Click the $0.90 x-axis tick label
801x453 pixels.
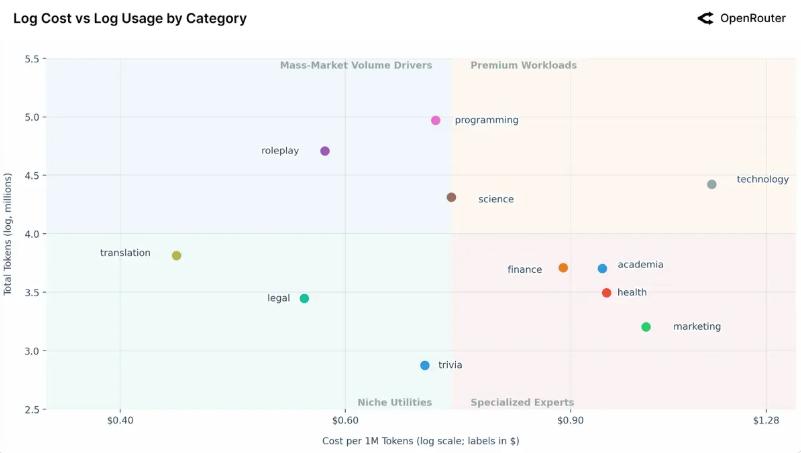(570, 422)
